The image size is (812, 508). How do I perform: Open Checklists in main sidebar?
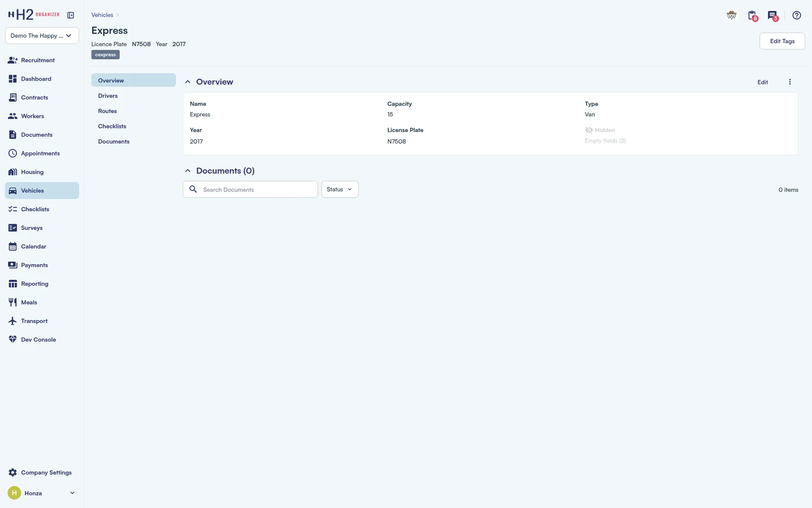[x=42, y=209]
